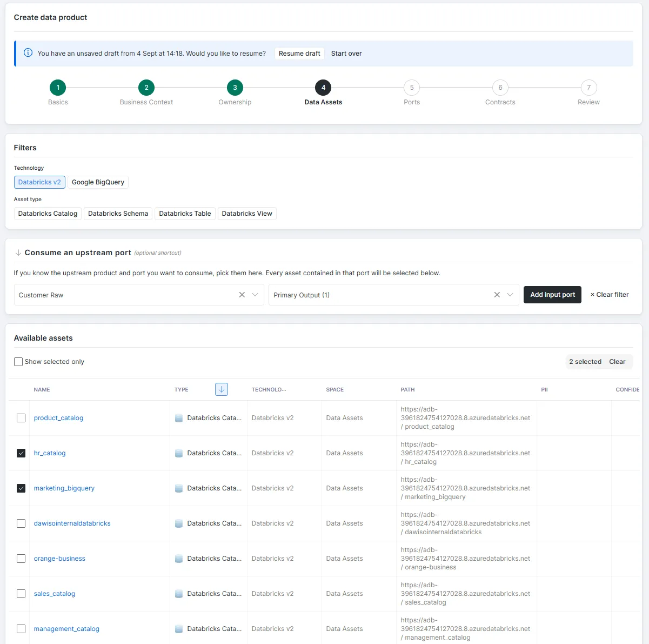Screen dimensions: 649x644
Task: Filter by Databricks Schema asset type
Action: click(x=118, y=214)
